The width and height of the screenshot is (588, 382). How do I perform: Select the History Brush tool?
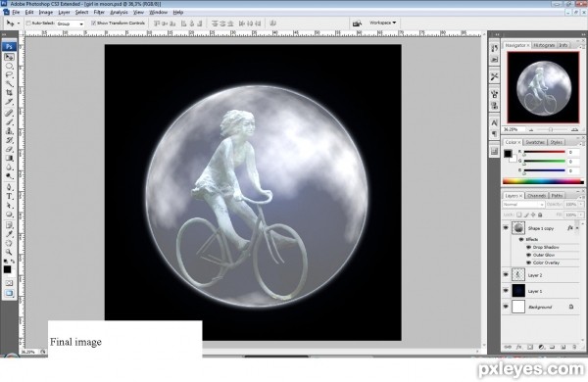pyautogui.click(x=9, y=140)
